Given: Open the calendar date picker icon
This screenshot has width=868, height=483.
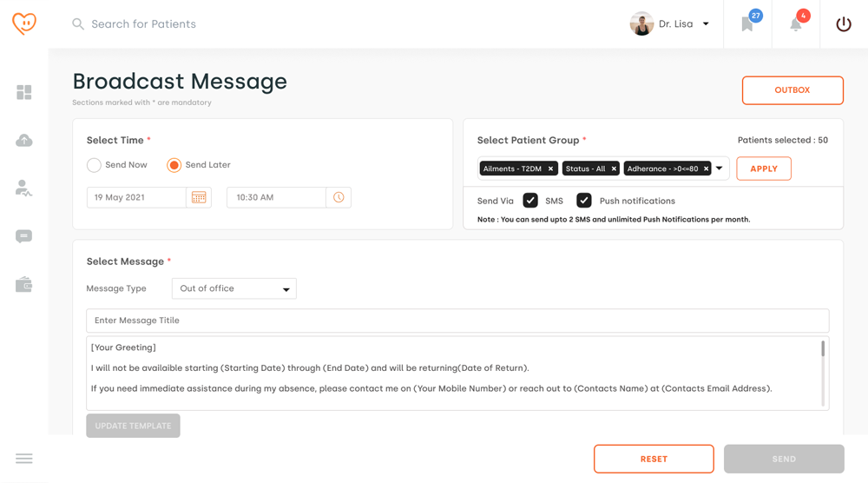Looking at the screenshot, I should (x=199, y=197).
